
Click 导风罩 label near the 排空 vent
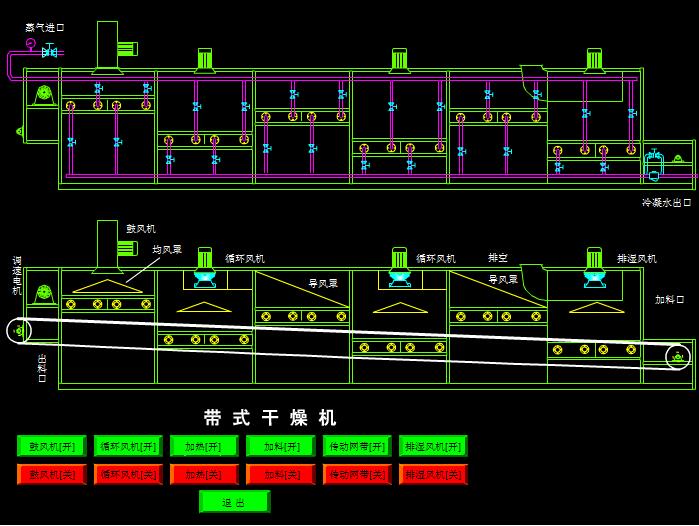(x=503, y=279)
